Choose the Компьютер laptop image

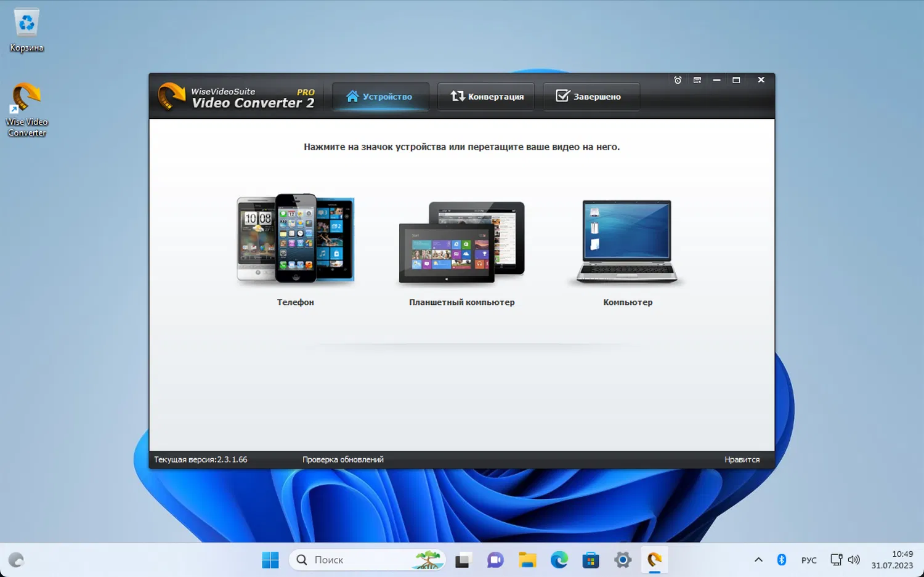(627, 241)
